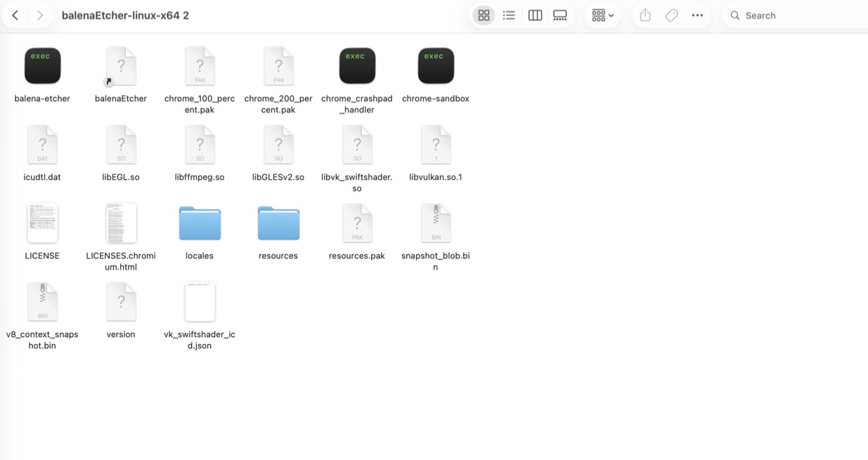Select the balenaEtcher alias file icon
This screenshot has height=460, width=868.
(x=121, y=67)
